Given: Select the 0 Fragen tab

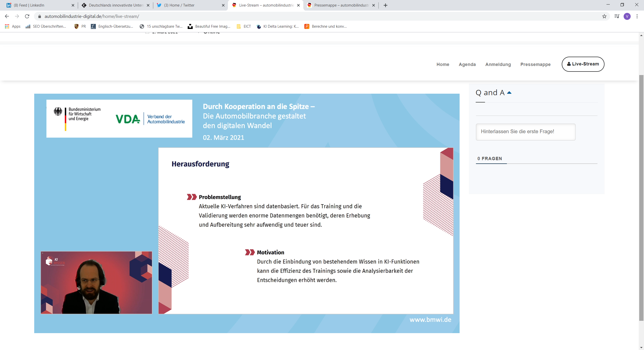Looking at the screenshot, I should coord(490,159).
